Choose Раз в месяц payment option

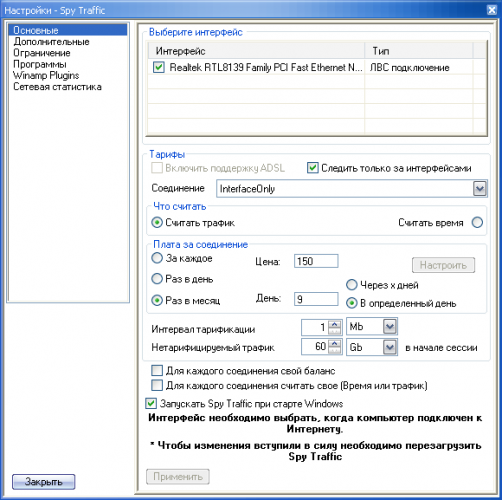pos(157,300)
